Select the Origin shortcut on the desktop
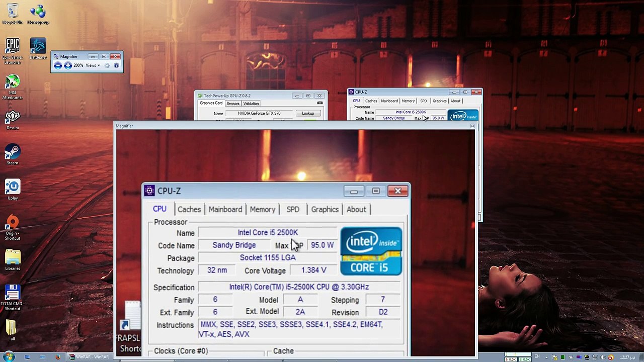 [x=13, y=227]
